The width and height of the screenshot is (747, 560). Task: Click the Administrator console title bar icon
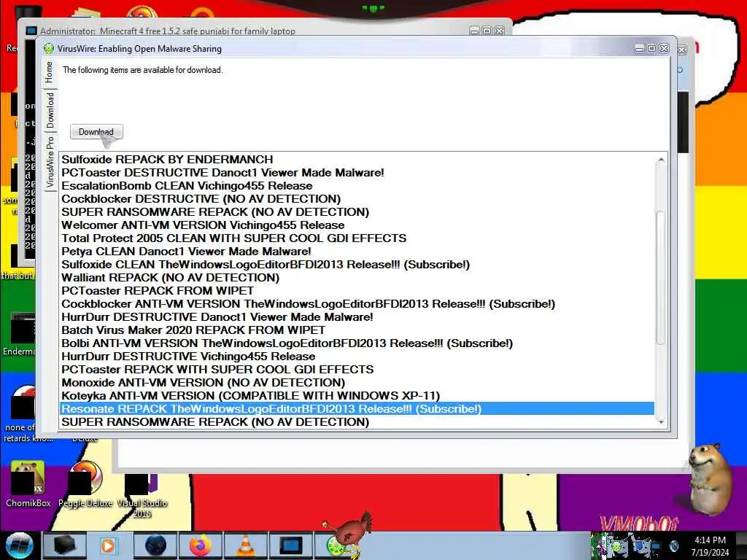(31, 31)
